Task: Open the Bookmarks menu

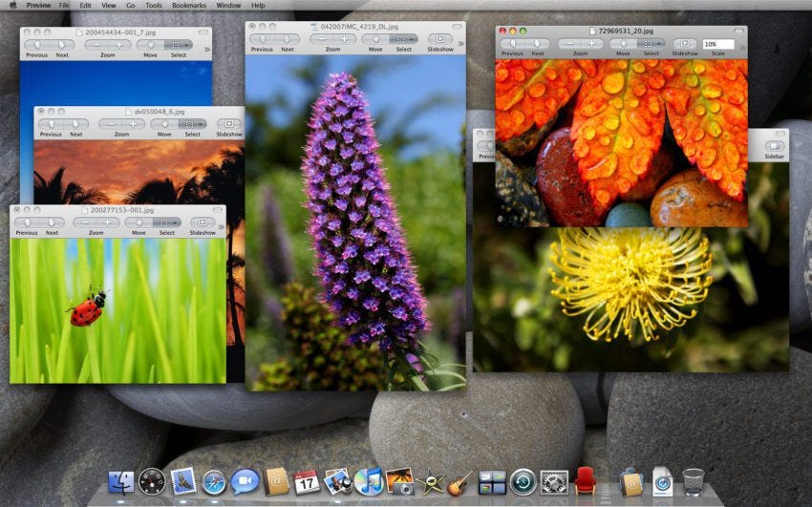Action: (x=189, y=5)
